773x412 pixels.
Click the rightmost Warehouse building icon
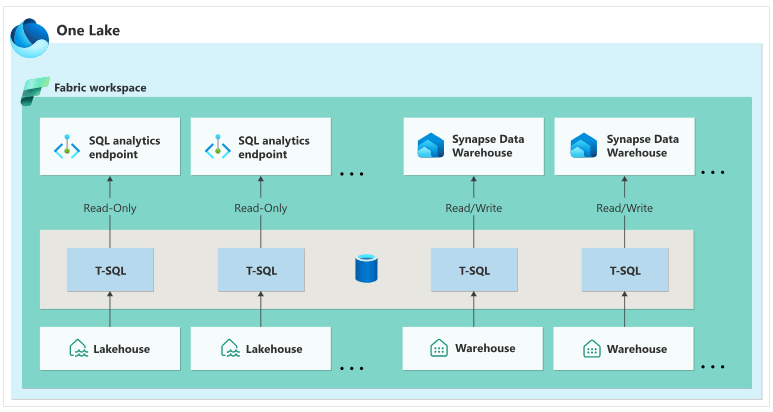point(591,348)
